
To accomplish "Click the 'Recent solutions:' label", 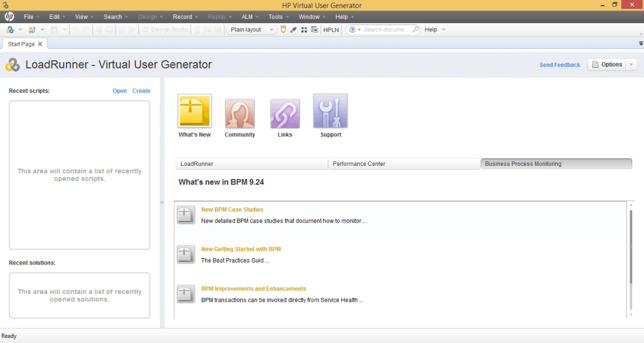I will pos(32,263).
